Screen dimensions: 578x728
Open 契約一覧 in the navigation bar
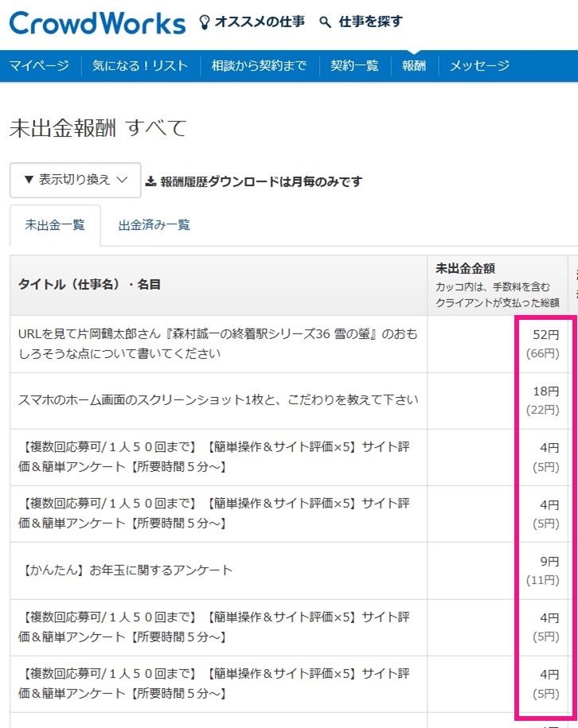click(354, 65)
